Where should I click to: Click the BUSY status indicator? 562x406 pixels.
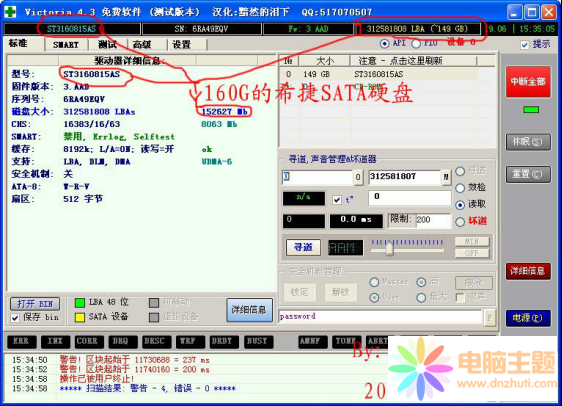coord(258,341)
